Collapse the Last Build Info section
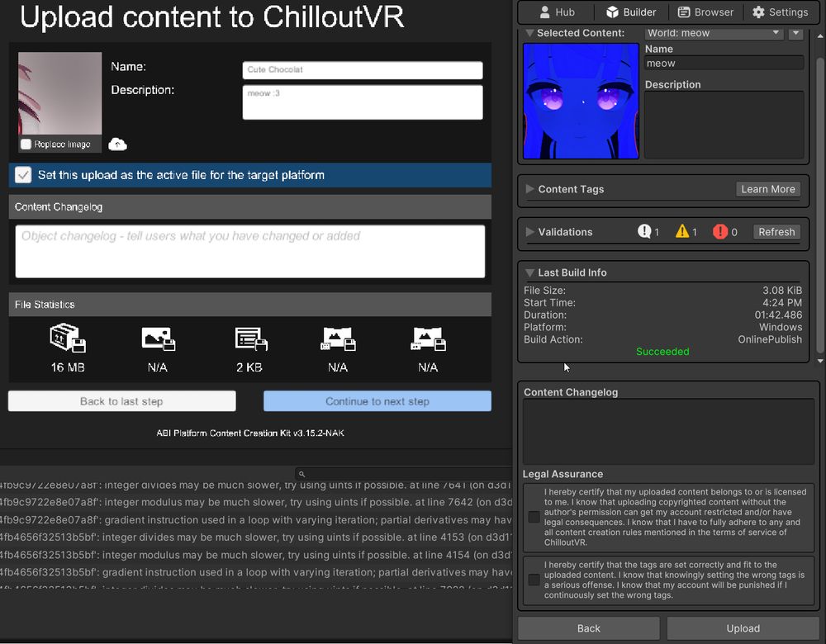 529,272
